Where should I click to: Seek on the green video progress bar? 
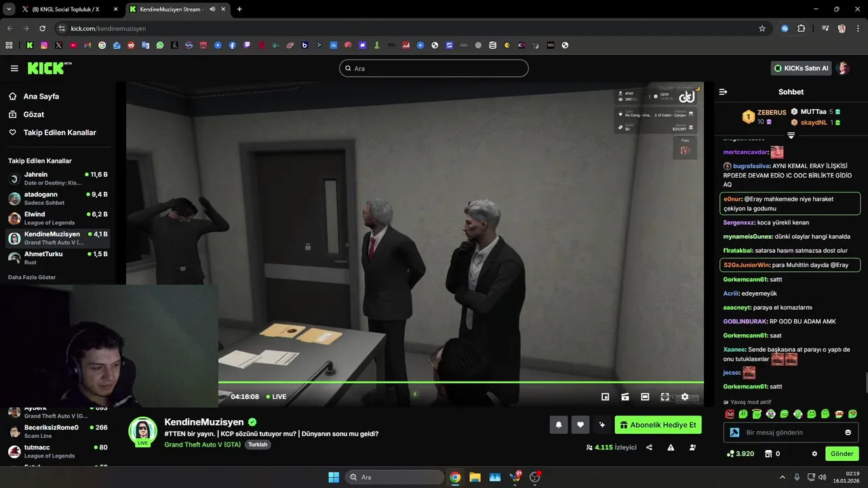(460, 382)
